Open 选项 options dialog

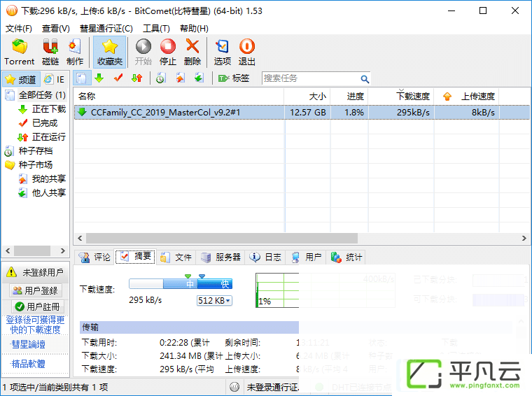pos(222,52)
